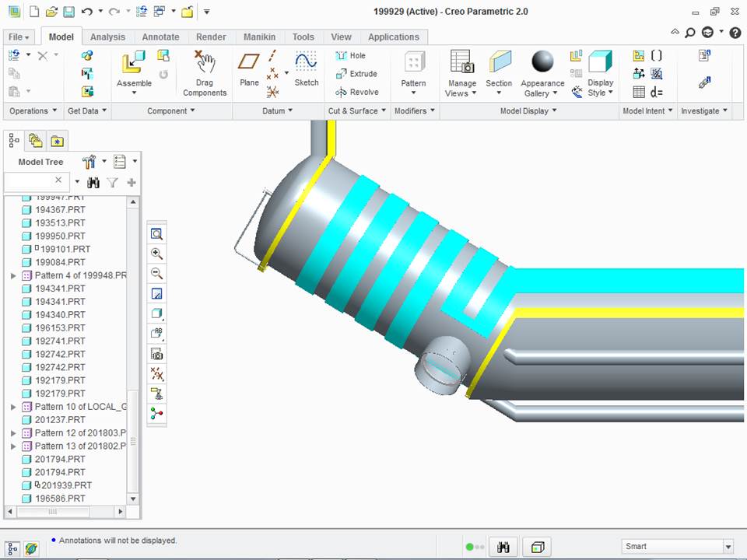Click the Repaint icon in graphics toolbar
747x560 pixels.
coord(156,293)
